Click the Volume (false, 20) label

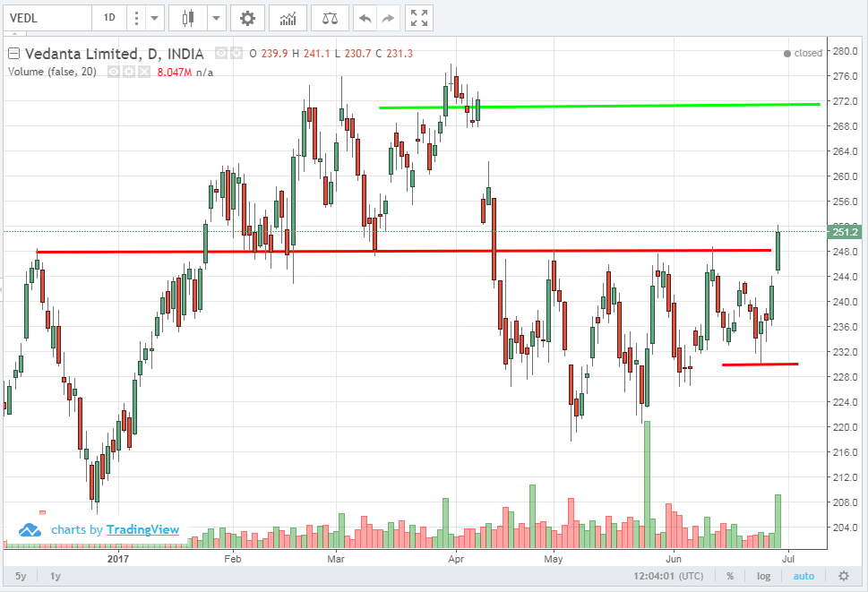point(52,72)
